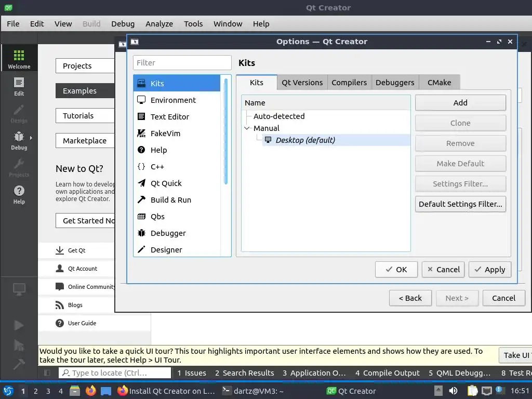Select the Kits category icon
The width and height of the screenshot is (532, 399).
point(141,83)
